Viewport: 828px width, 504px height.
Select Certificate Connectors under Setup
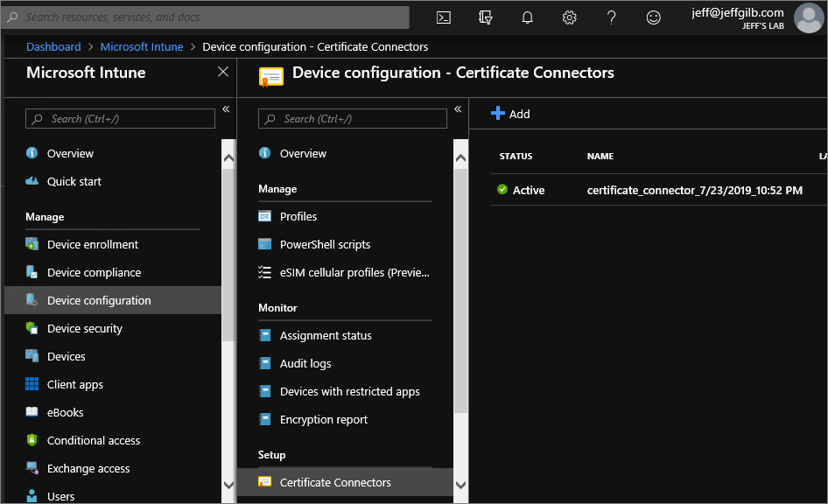tap(346, 482)
